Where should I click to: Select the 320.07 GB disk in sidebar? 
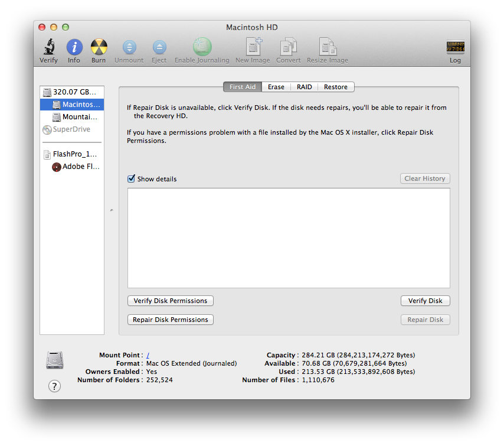point(72,92)
